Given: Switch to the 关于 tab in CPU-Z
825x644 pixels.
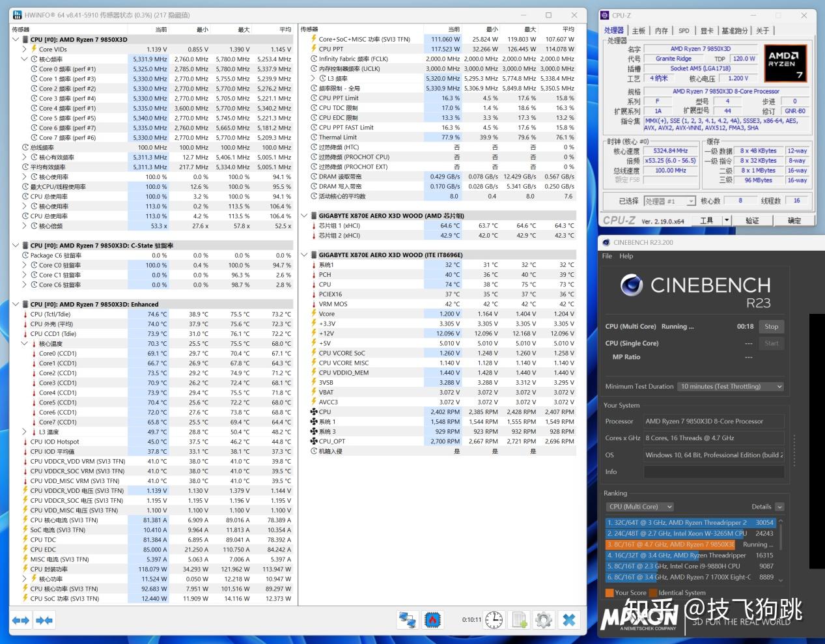Looking at the screenshot, I should tap(762, 31).
